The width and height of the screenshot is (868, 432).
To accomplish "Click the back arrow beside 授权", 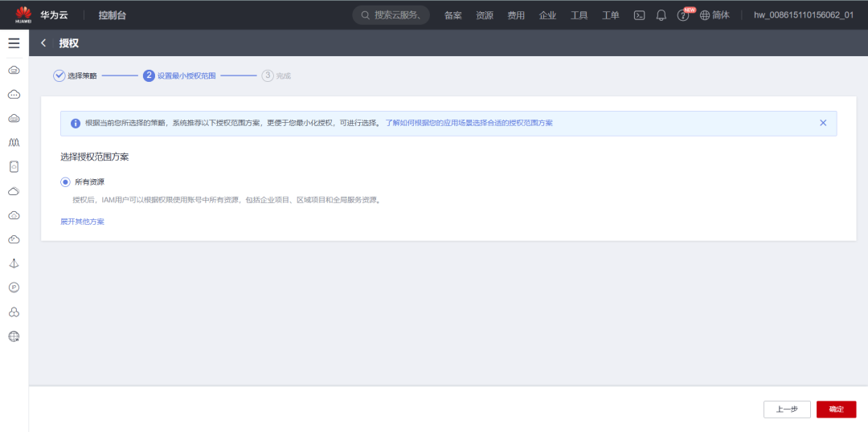I will tap(43, 43).
